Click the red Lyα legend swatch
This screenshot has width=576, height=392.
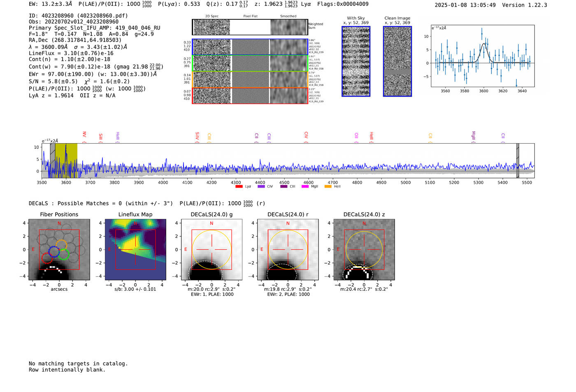click(239, 187)
